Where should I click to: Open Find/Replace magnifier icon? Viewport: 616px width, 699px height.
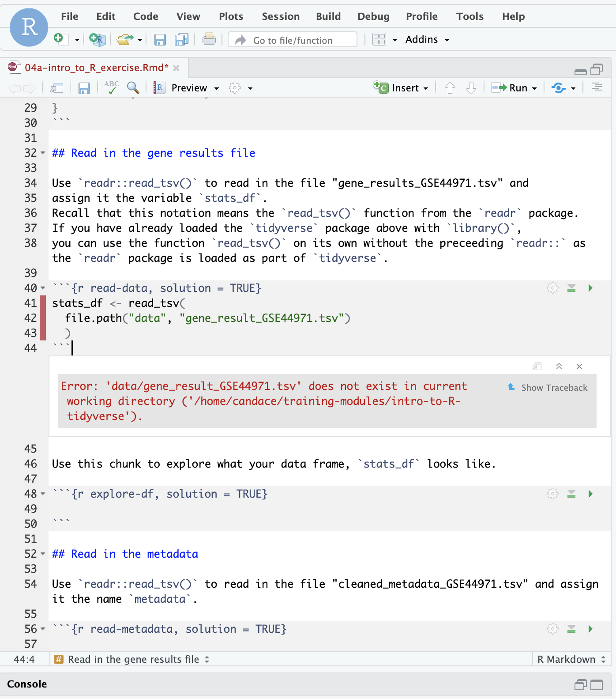coord(133,87)
